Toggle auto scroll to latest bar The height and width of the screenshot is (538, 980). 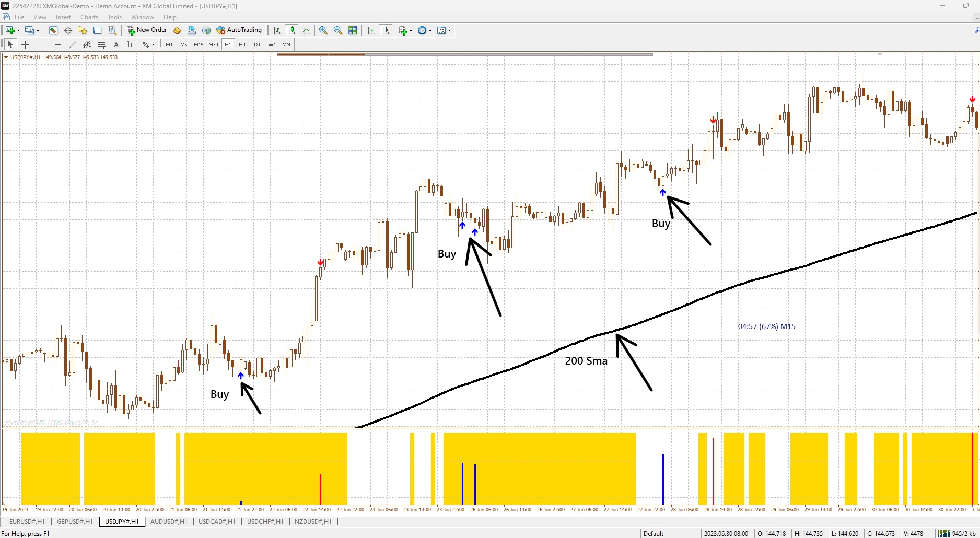pyautogui.click(x=370, y=30)
